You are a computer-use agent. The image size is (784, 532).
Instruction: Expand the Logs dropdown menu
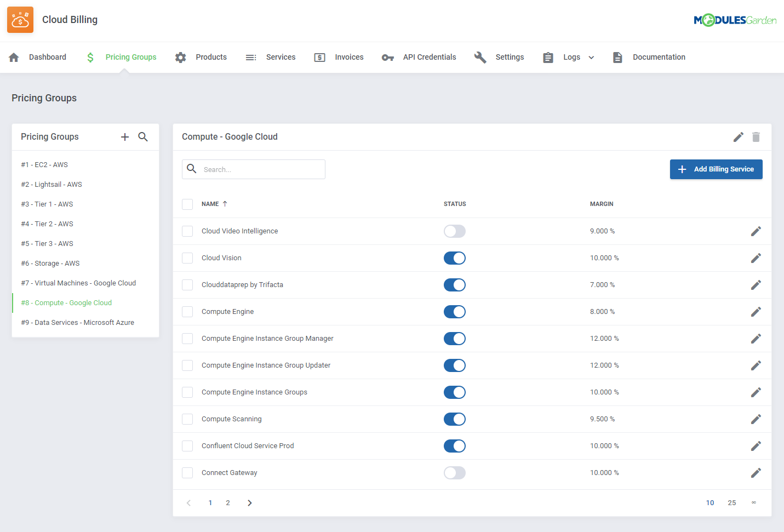click(571, 58)
